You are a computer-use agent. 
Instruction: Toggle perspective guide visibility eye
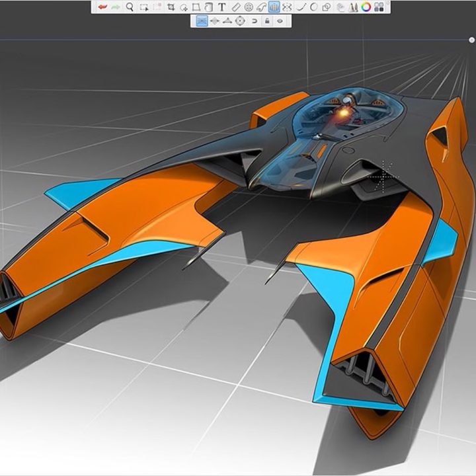pos(280,21)
